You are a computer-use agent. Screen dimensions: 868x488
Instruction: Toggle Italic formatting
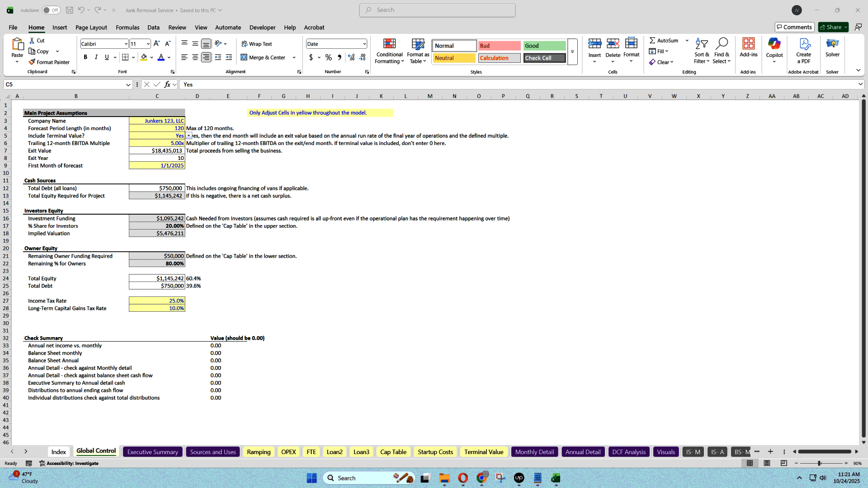96,57
